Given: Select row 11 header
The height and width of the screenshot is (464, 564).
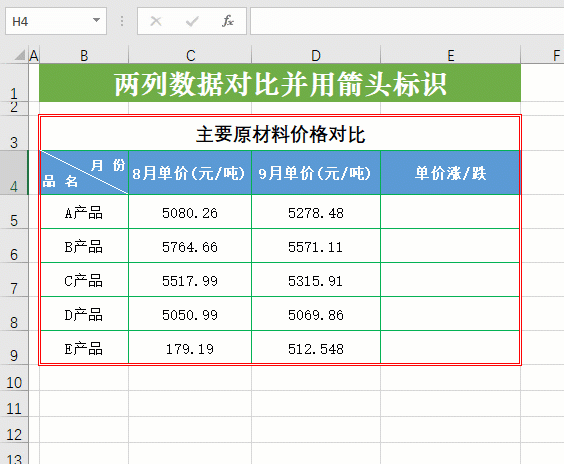Looking at the screenshot, I should 14,404.
